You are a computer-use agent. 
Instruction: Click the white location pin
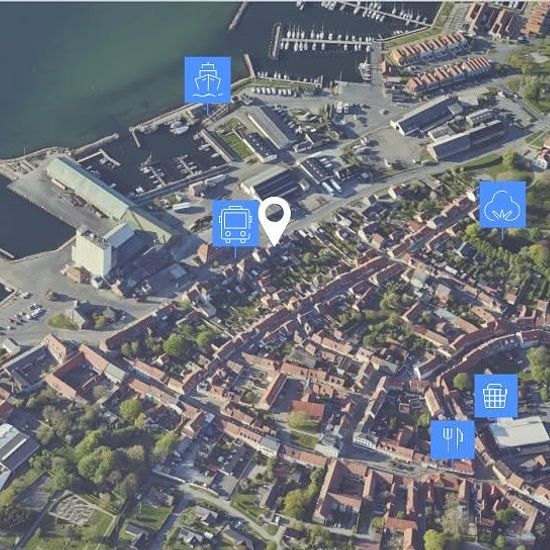point(274,221)
